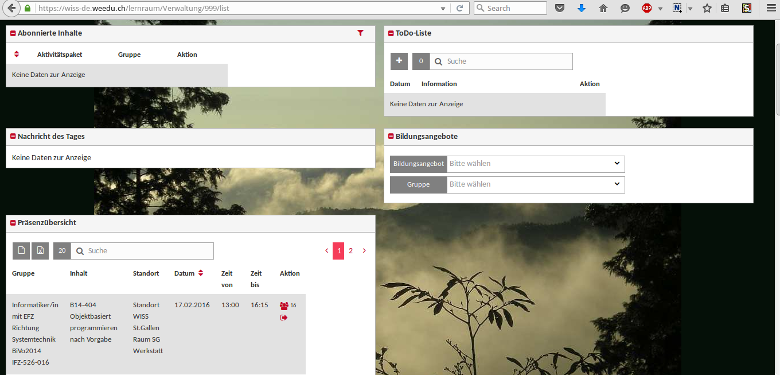The image size is (780, 375).
Task: Click the document export icon in Präsenzübersicht
Action: point(21,251)
